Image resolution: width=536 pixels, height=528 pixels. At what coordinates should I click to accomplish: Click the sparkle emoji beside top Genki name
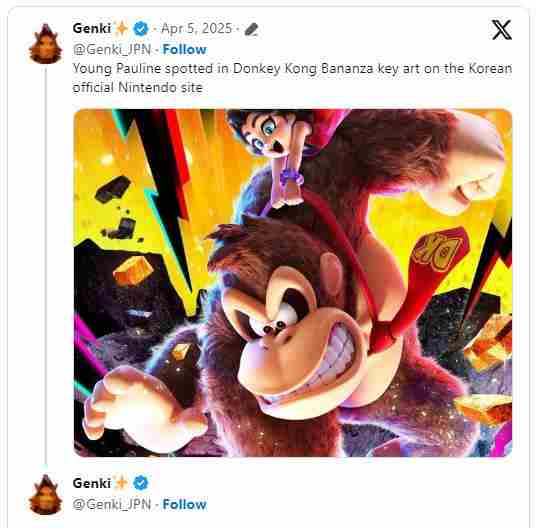click(121, 28)
